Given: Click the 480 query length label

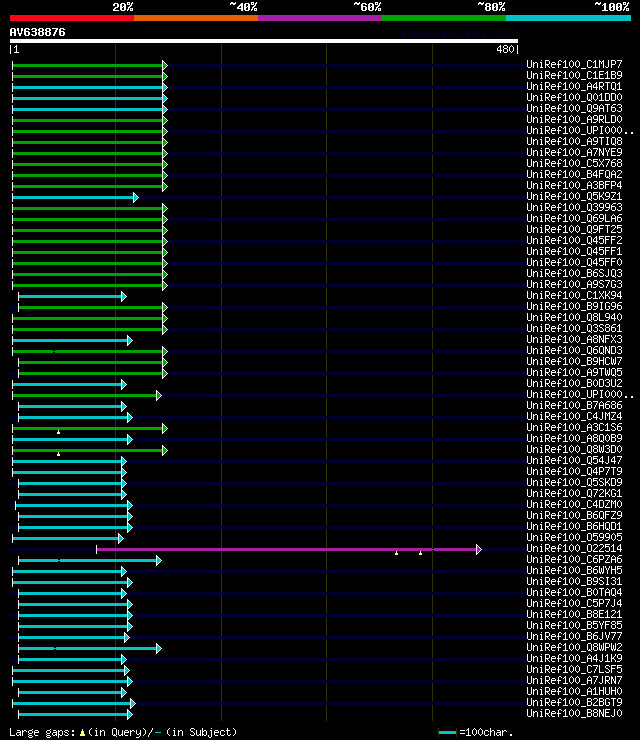Looking at the screenshot, I should (x=505, y=49).
